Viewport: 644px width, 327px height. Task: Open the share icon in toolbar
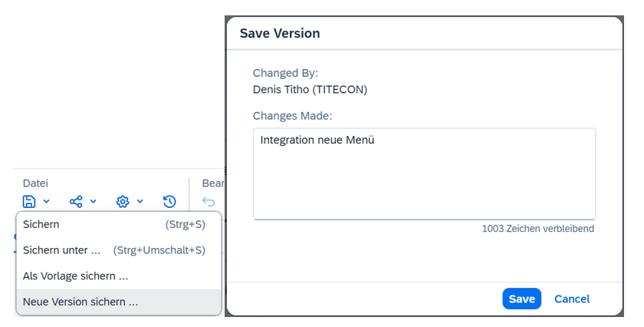(x=76, y=202)
